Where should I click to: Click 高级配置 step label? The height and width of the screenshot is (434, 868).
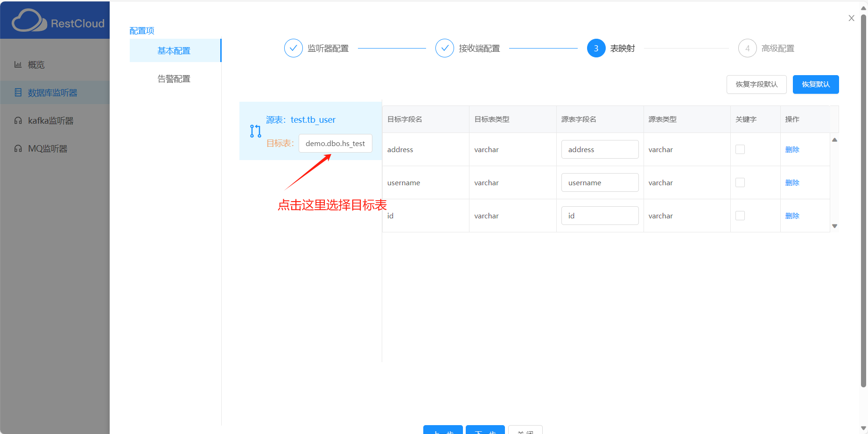(778, 48)
